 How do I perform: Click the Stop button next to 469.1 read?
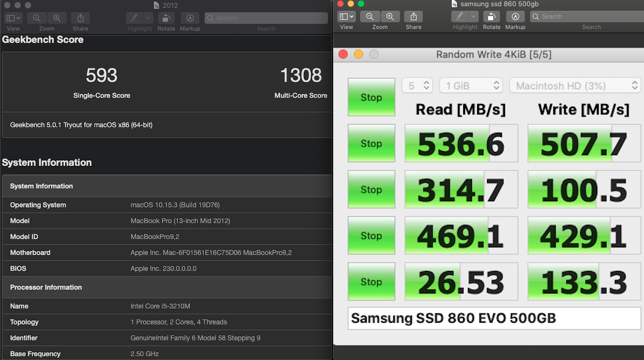371,235
